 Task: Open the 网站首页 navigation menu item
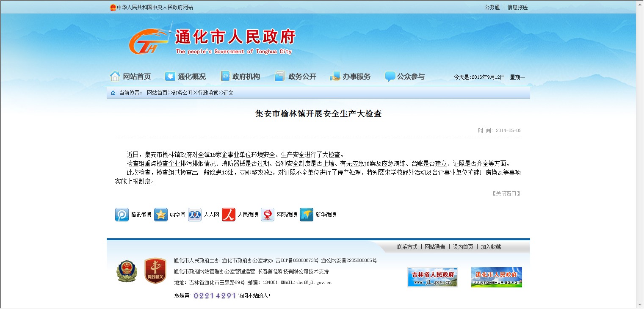[130, 77]
